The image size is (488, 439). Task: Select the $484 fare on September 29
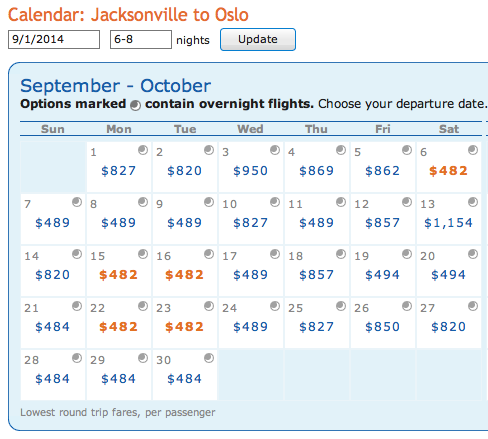pos(118,379)
